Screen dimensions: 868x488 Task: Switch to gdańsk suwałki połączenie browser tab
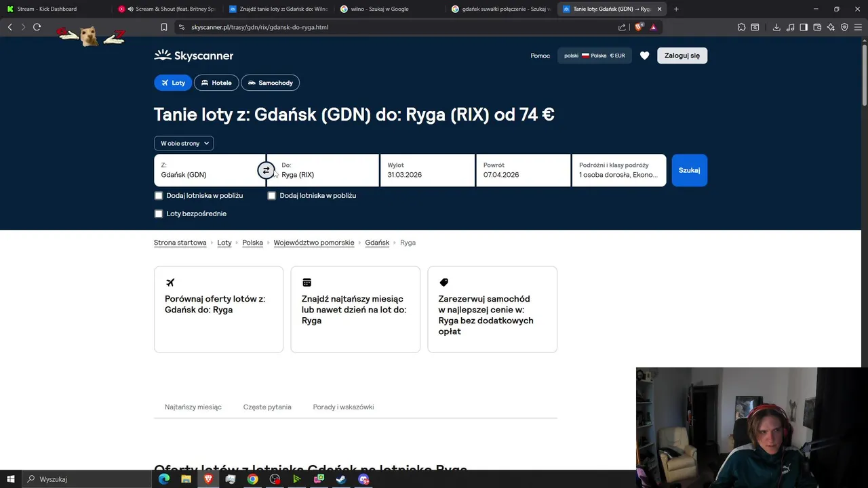[x=500, y=9]
